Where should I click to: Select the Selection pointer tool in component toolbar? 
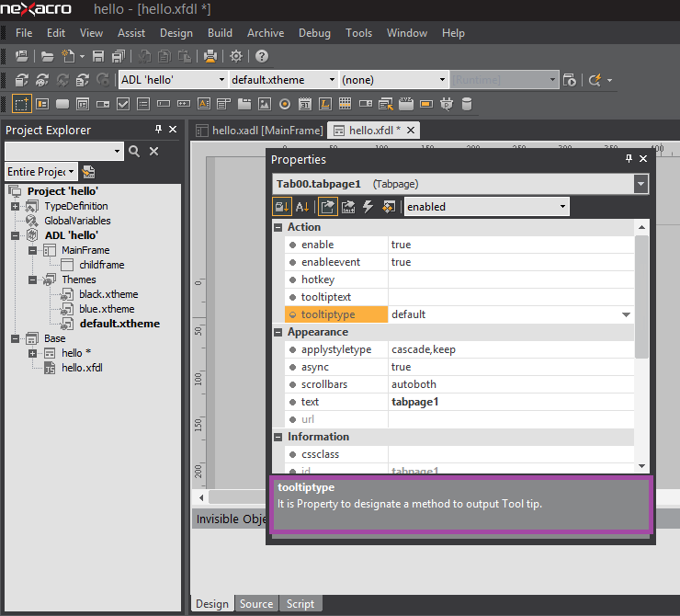point(22,104)
